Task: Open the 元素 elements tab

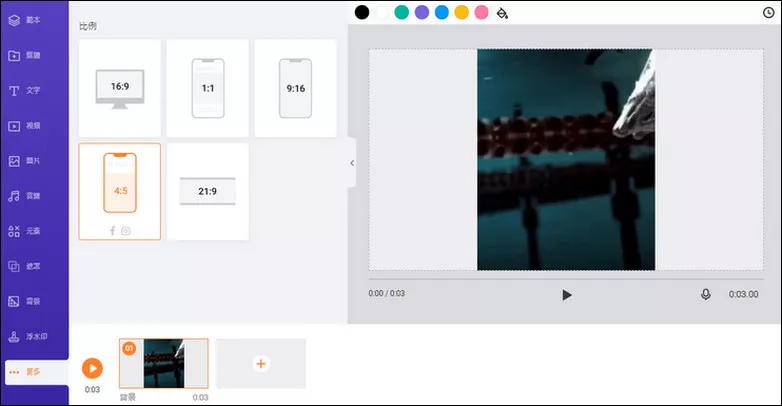Action: click(x=25, y=231)
